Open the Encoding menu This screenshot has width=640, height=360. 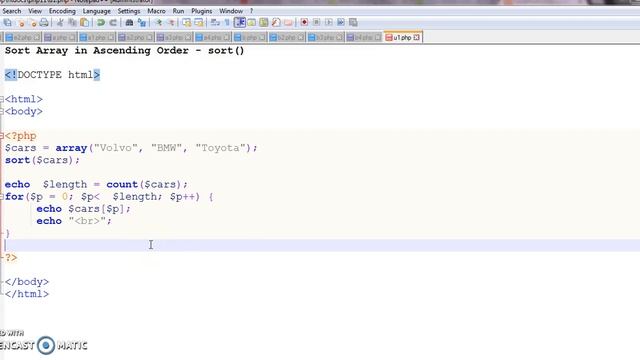tap(62, 11)
